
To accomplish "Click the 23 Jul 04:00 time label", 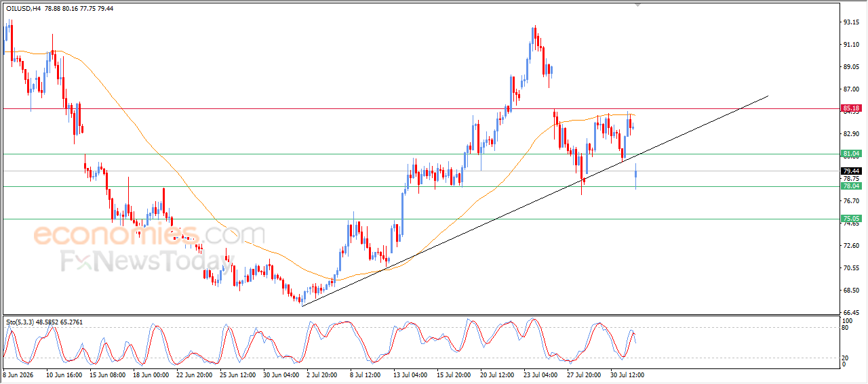I will pyautogui.click(x=540, y=375).
